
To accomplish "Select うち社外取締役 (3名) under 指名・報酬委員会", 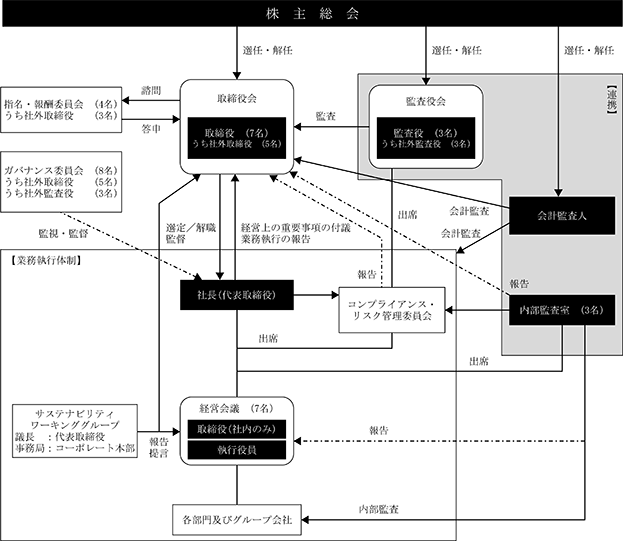I will [x=61, y=116].
